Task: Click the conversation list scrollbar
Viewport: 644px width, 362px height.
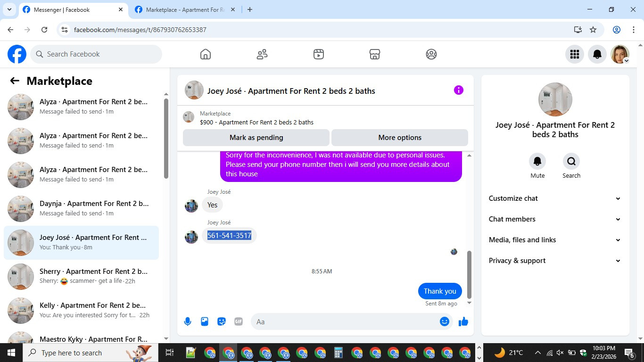Action: click(166, 139)
